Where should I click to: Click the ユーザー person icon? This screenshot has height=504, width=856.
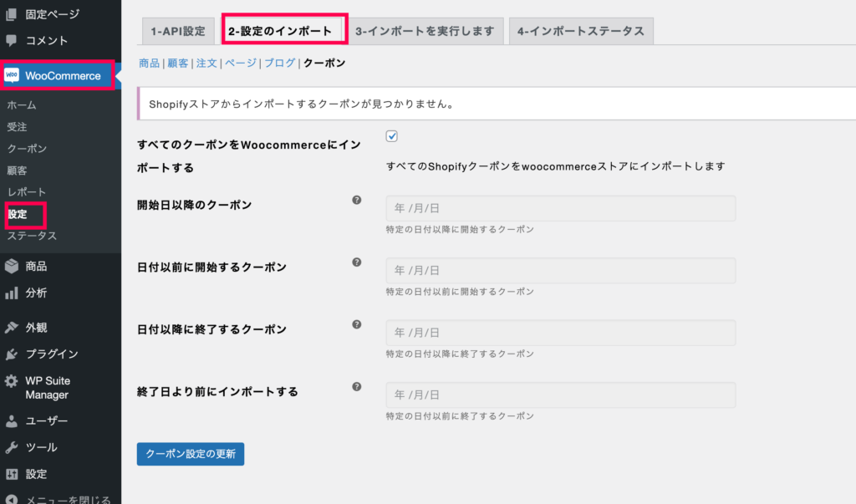click(12, 421)
